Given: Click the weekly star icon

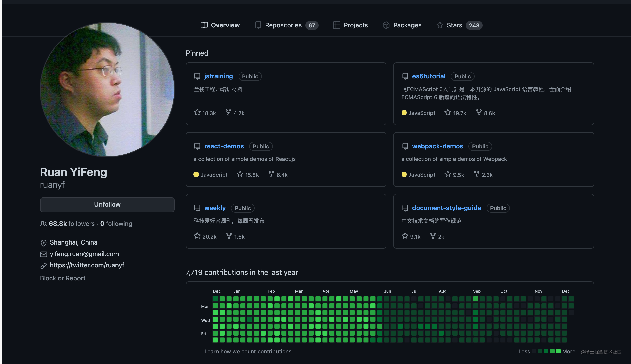Looking at the screenshot, I should (197, 236).
